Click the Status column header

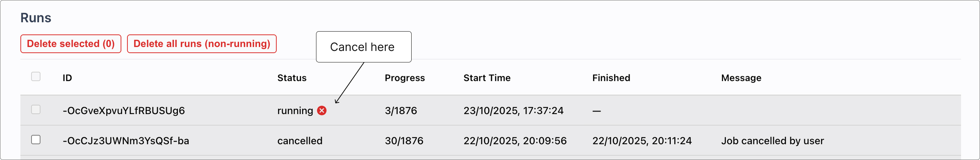(x=292, y=78)
